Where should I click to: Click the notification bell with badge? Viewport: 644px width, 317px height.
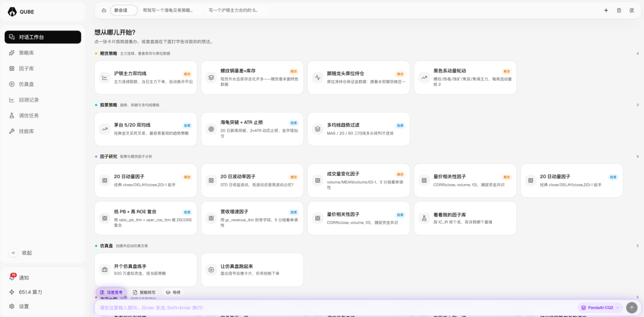tap(13, 277)
